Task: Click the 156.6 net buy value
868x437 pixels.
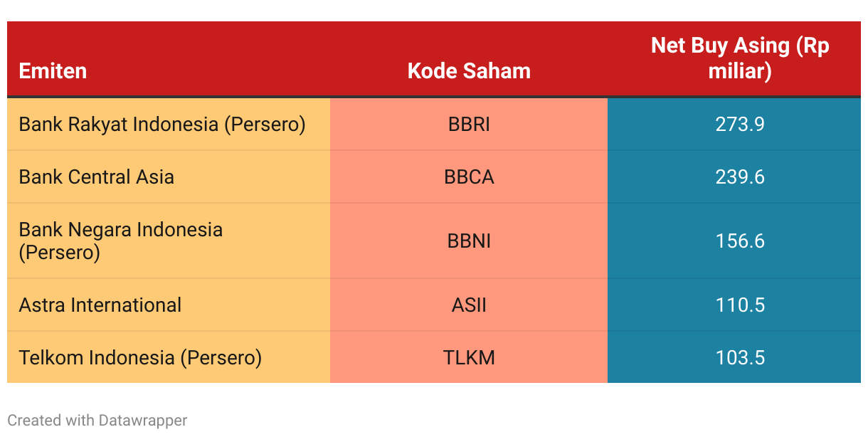Action: click(740, 241)
